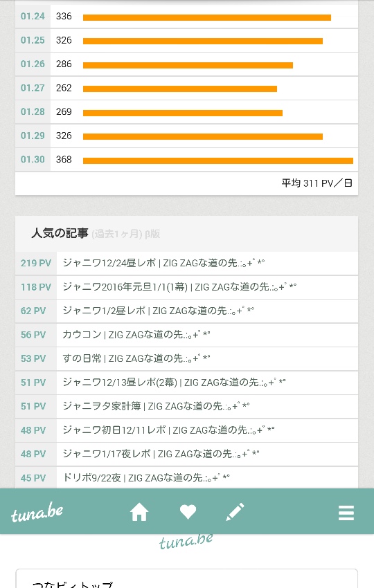Open article ジャニワ12/13昼レポ(2幕)
This screenshot has height=588, width=374.
tap(186, 383)
